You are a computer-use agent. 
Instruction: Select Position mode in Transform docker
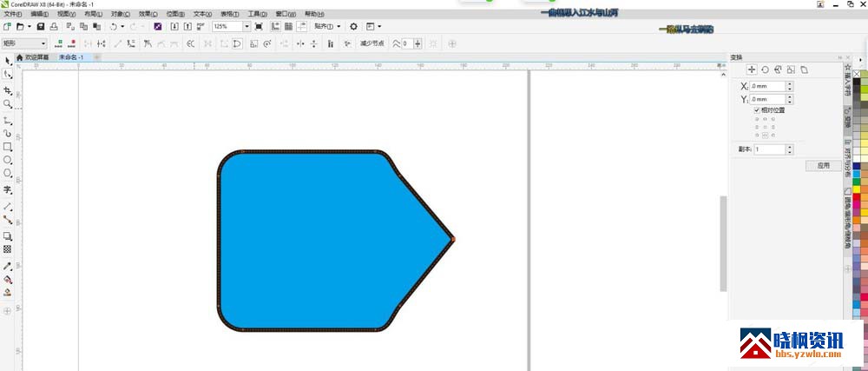tap(751, 70)
